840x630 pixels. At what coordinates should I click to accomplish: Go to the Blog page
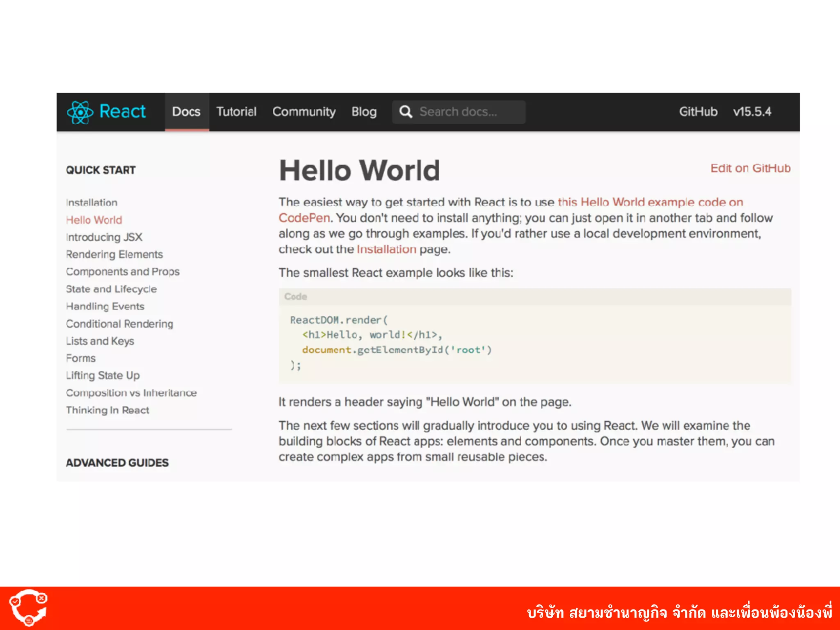(364, 112)
